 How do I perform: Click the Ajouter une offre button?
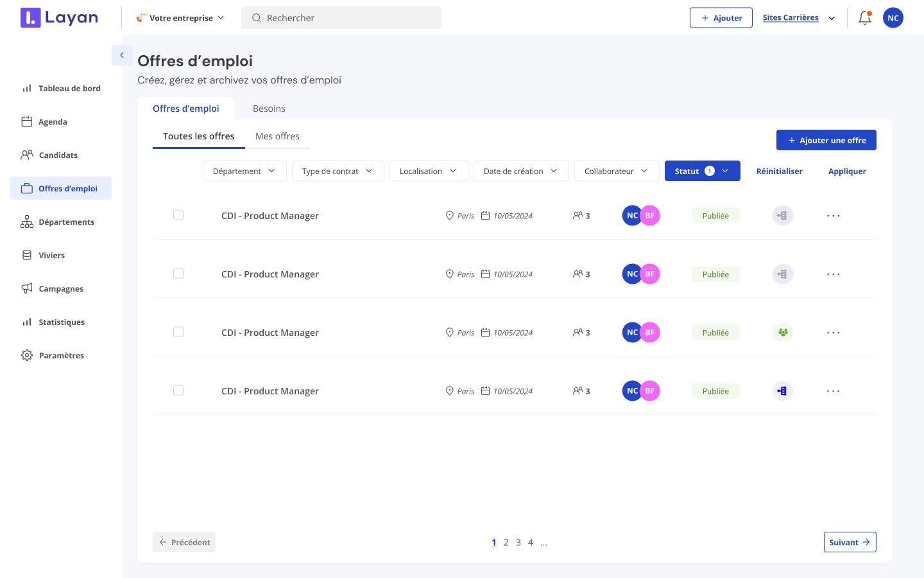click(826, 140)
